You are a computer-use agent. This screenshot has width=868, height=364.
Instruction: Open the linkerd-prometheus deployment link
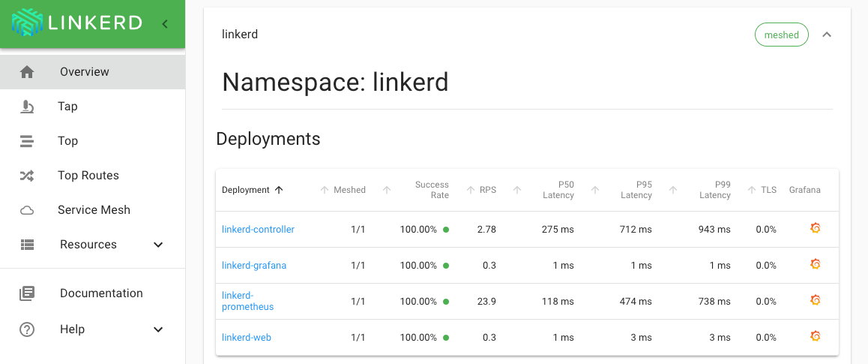tap(247, 301)
